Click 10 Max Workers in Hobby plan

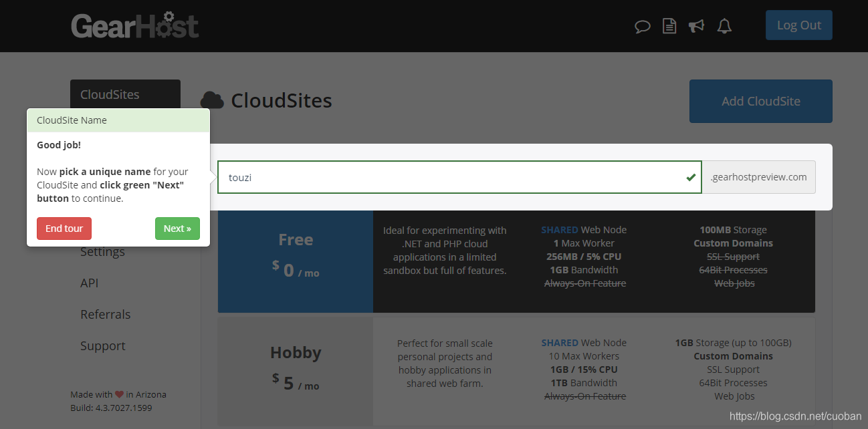click(x=584, y=356)
